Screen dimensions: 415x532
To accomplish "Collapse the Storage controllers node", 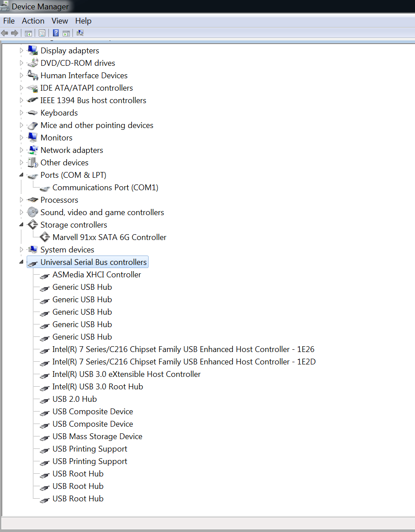I will (21, 224).
